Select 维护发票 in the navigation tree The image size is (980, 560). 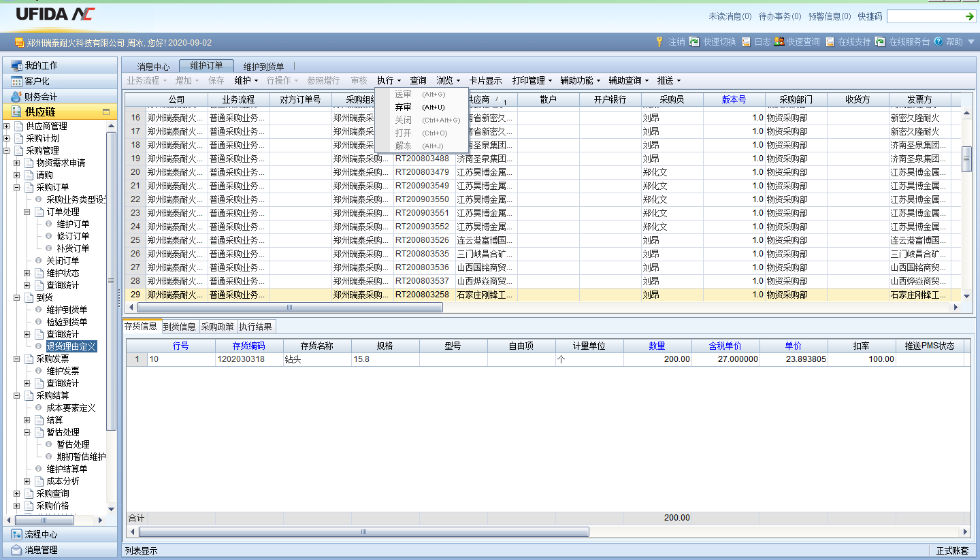pos(63,371)
